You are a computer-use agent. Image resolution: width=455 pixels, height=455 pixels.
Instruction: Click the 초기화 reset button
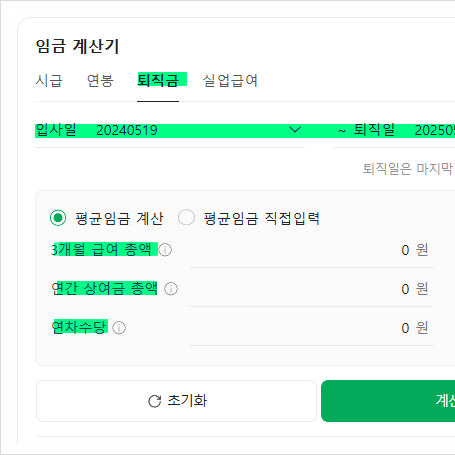(176, 401)
